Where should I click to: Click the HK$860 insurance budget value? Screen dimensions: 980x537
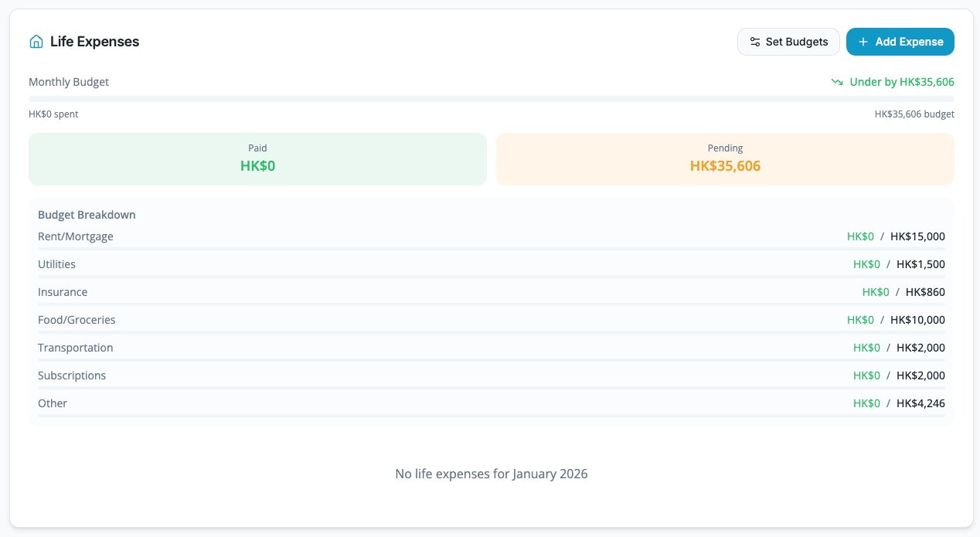925,292
